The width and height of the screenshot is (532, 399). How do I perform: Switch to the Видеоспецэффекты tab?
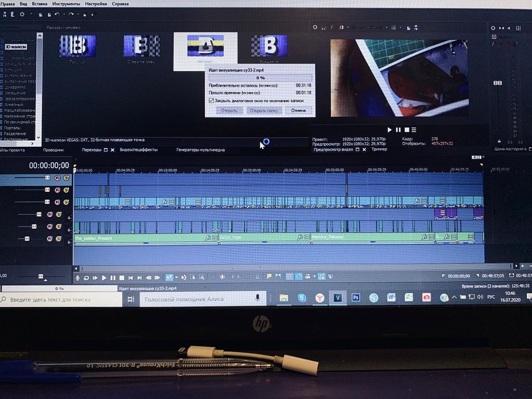tap(138, 150)
